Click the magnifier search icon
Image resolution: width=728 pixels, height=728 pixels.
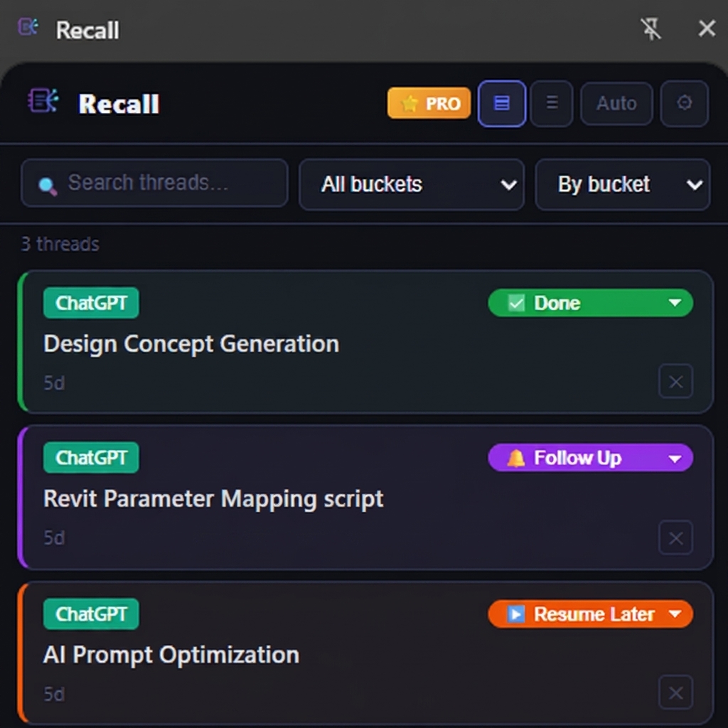point(48,187)
